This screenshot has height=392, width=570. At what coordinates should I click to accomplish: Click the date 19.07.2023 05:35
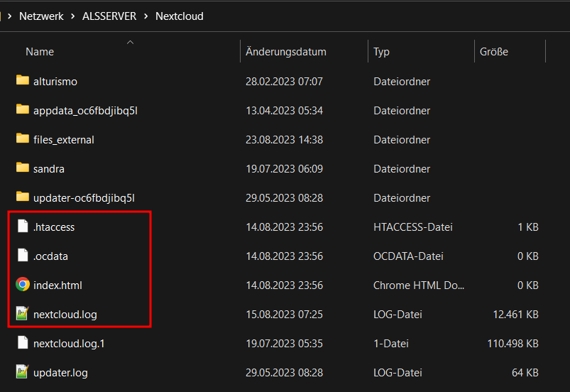(x=284, y=343)
